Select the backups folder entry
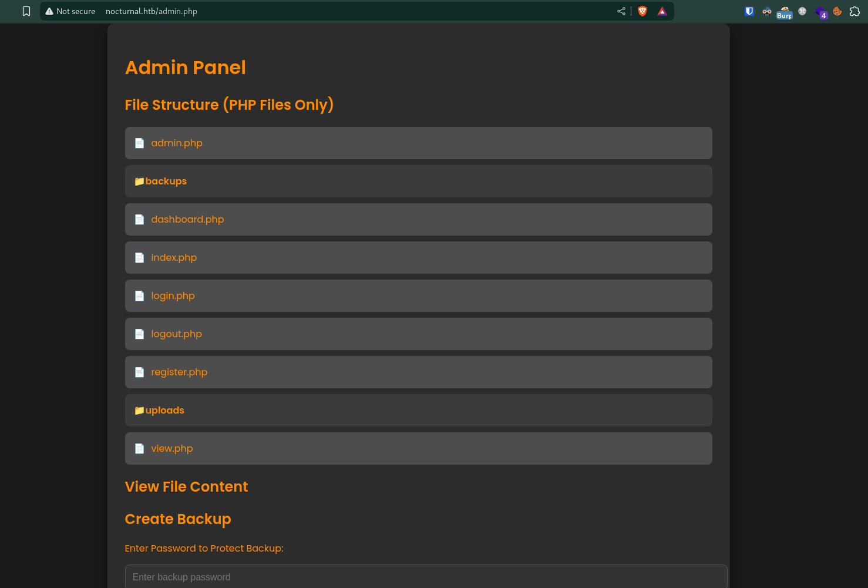Screen dimensions: 868x588 418,181
